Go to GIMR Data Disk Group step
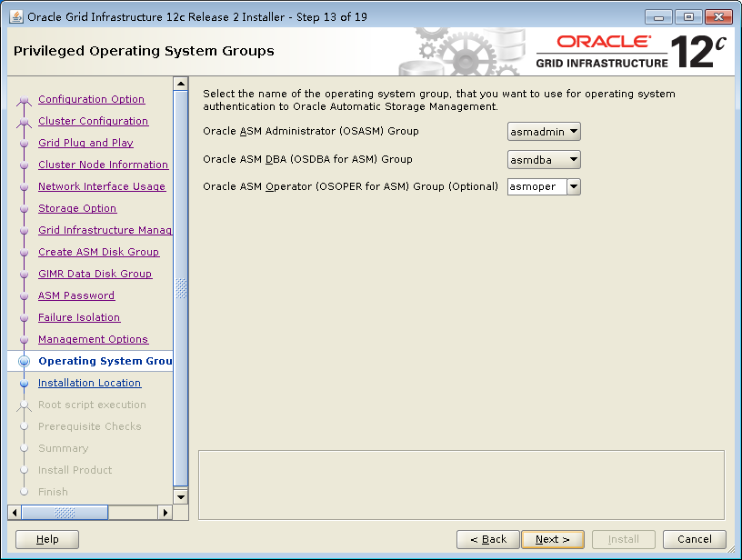 pos(95,274)
